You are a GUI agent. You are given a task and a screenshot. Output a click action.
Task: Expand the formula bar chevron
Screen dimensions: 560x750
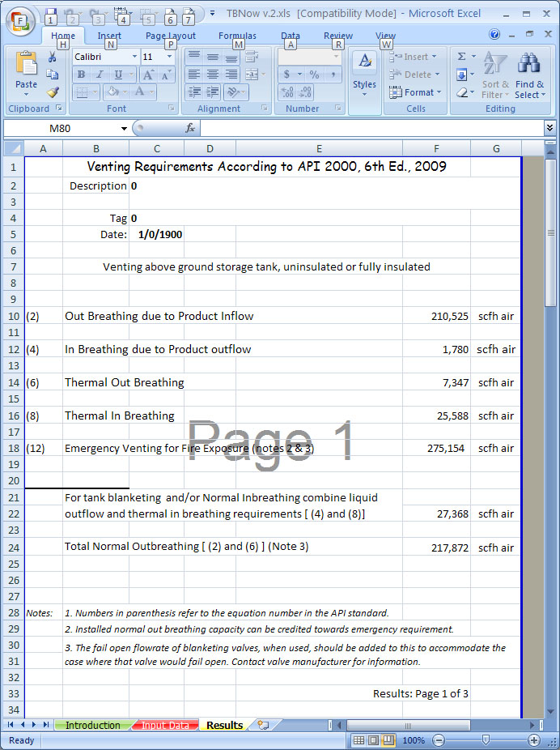549,128
